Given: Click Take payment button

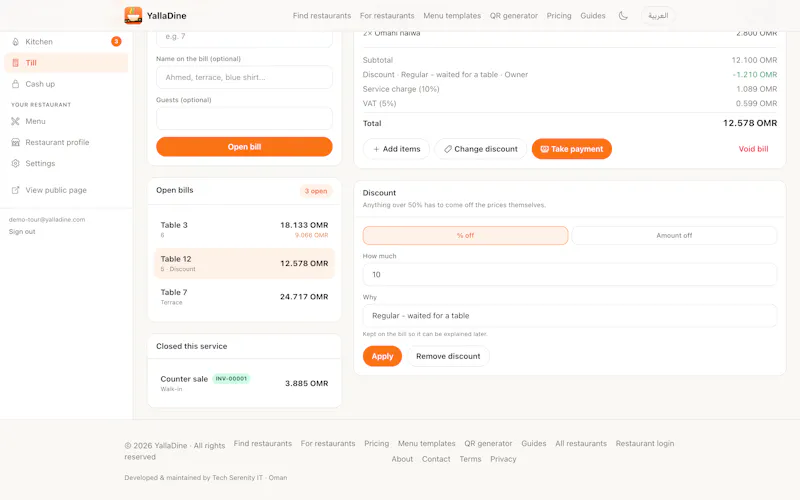Looking at the screenshot, I should click(x=571, y=149).
